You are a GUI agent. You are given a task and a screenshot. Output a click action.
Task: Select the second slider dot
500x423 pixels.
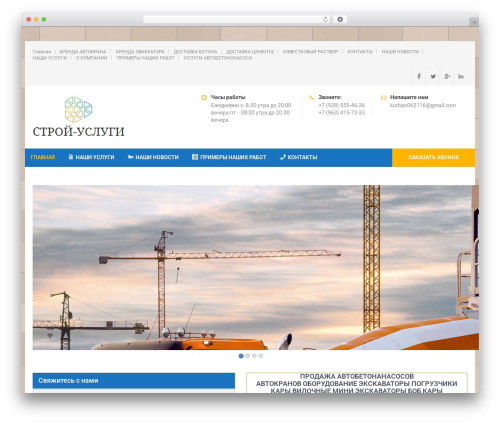(x=248, y=356)
